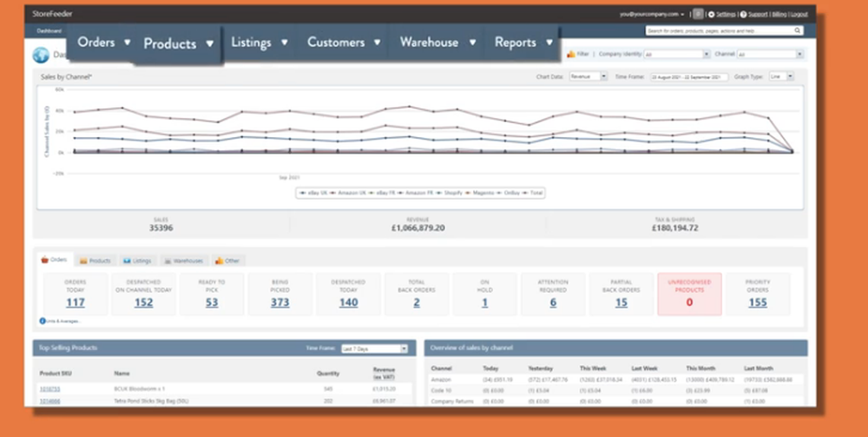Click the Units & Averages info icon
Image resolution: width=868 pixels, height=437 pixels.
pos(42,321)
